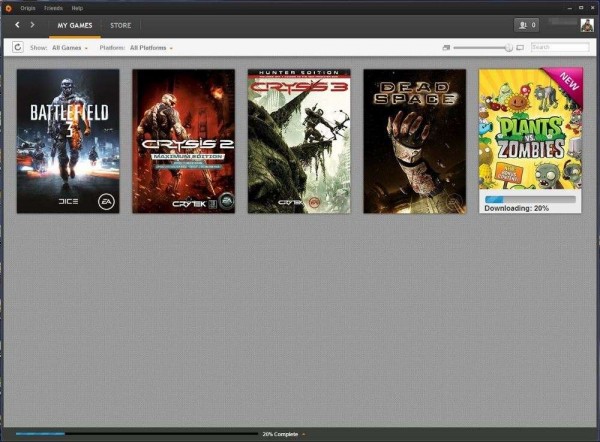Switch to the MY GAMES tab
Image resolution: width=600 pixels, height=442 pixels.
(75, 26)
